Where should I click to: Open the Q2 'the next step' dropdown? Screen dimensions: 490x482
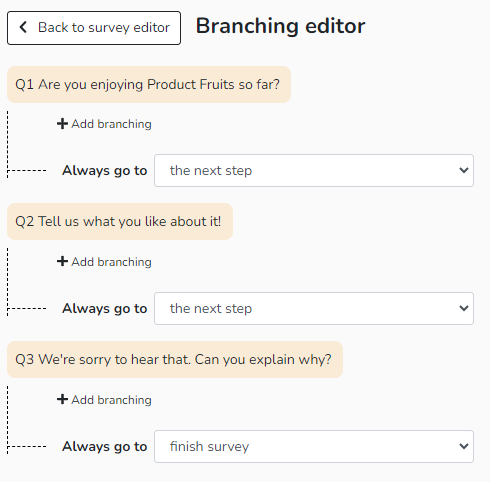point(314,308)
